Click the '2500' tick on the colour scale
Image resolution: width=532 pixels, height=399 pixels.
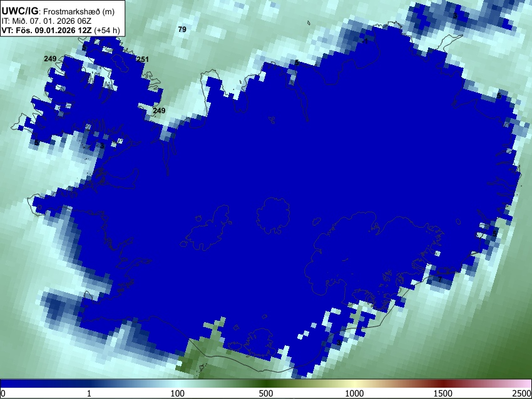pyautogui.click(x=522, y=393)
